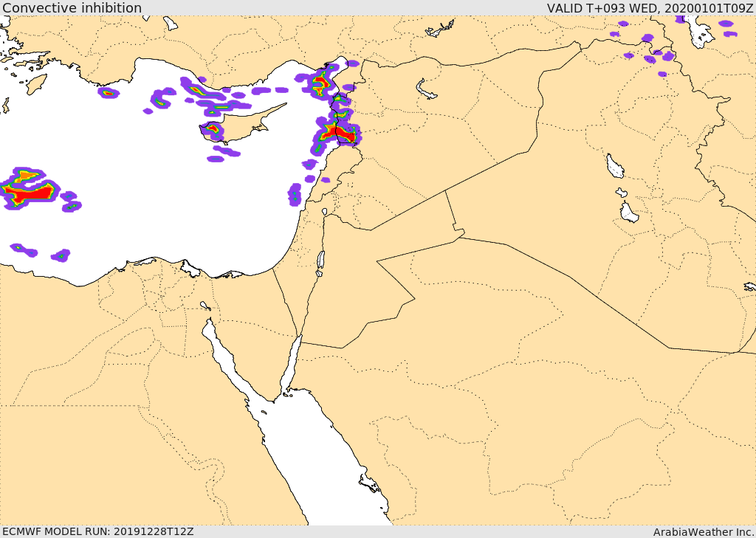Click the 'VALID T+093 WED, 20200101T09Z' timestamp
756x538 pixels.
[650, 7]
